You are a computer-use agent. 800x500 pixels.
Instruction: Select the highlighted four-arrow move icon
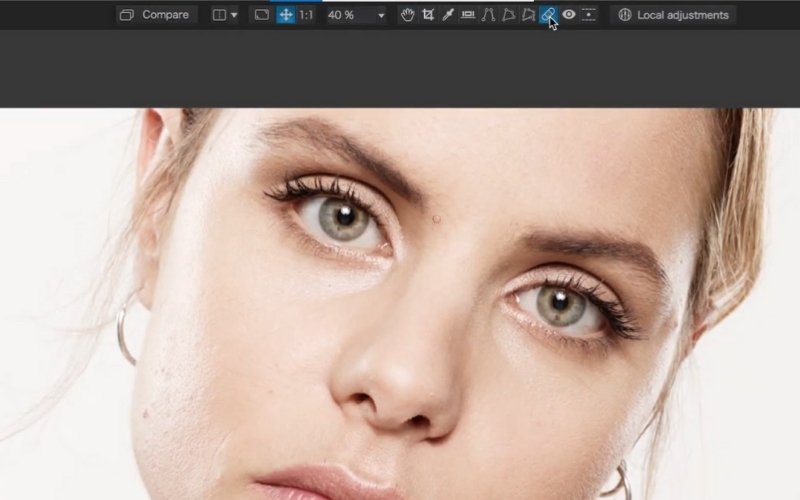[x=286, y=15]
